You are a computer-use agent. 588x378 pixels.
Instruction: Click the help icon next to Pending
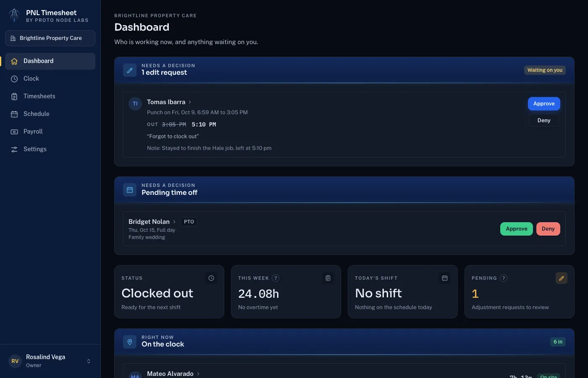[x=504, y=278]
